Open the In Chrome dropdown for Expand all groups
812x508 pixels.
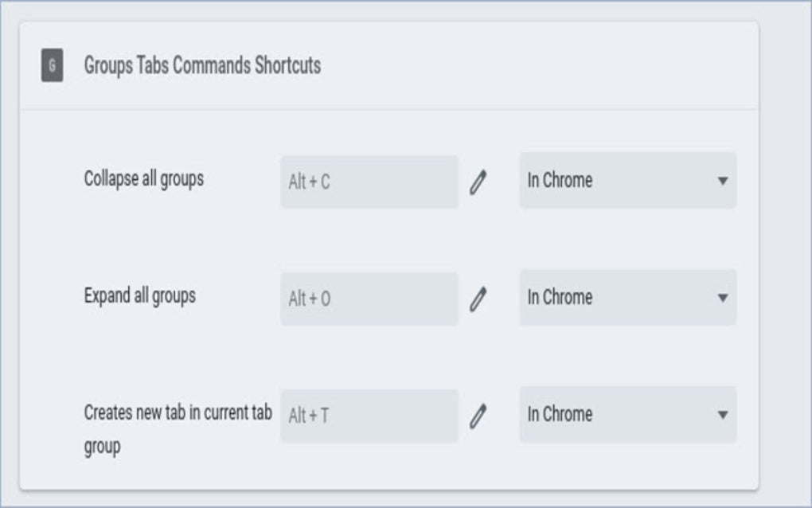click(627, 298)
